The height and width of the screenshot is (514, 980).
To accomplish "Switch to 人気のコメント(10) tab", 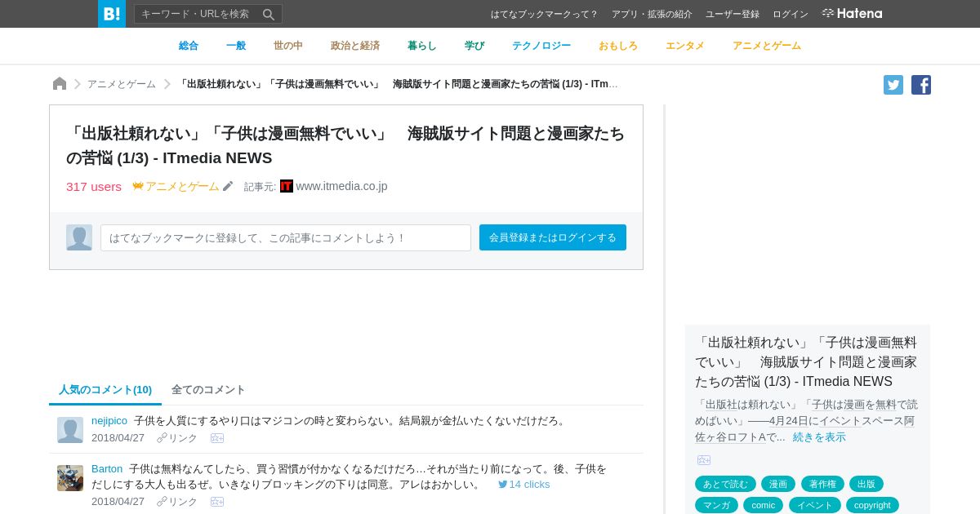I will 105,390.
